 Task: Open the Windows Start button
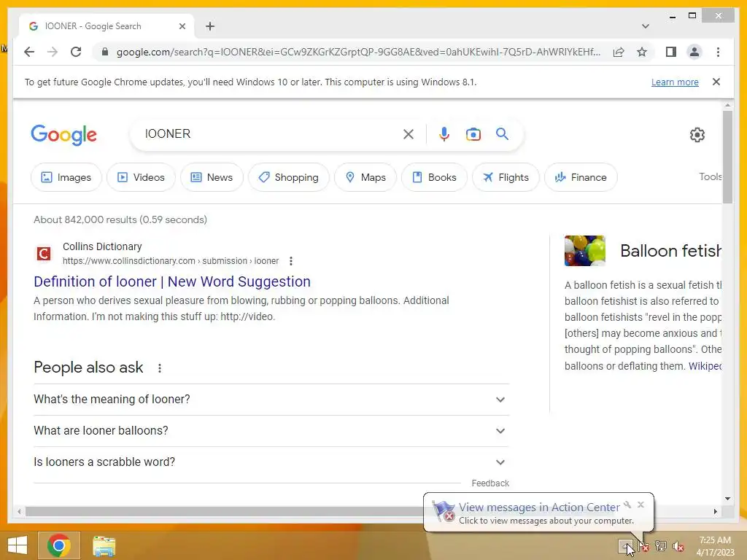coord(18,545)
